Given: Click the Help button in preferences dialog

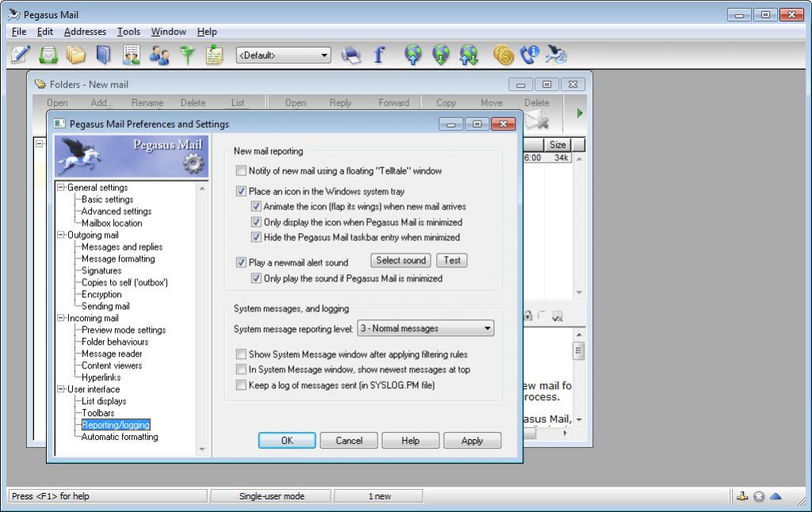Looking at the screenshot, I should click(x=411, y=441).
